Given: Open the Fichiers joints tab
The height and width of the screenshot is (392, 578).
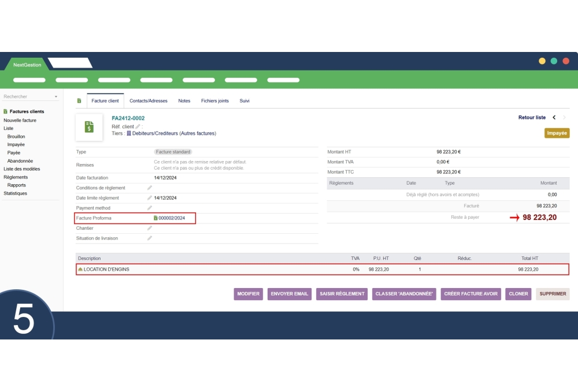Looking at the screenshot, I should (214, 100).
